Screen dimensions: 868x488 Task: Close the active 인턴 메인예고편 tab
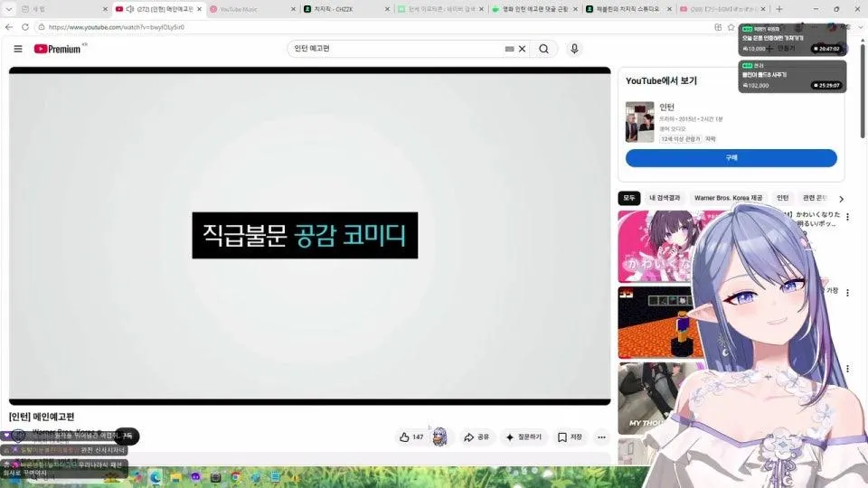[x=199, y=9]
